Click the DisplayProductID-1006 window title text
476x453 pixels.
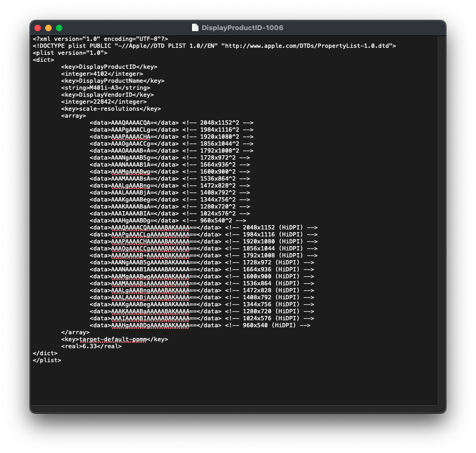(242, 28)
